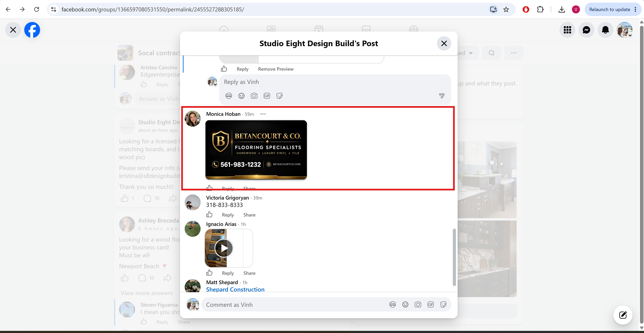Open Ignacio Arias's profile picture

[x=192, y=229]
